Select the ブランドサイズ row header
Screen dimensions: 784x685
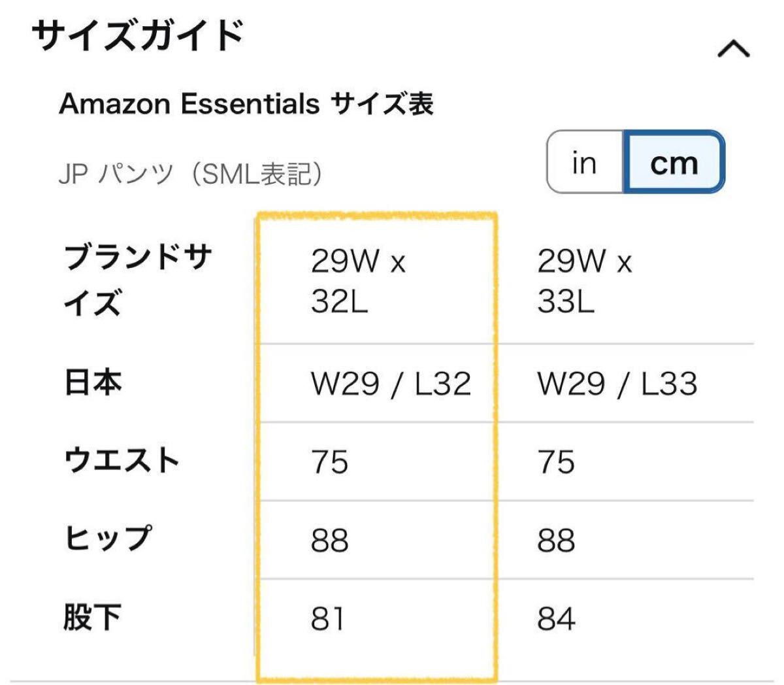[137, 280]
